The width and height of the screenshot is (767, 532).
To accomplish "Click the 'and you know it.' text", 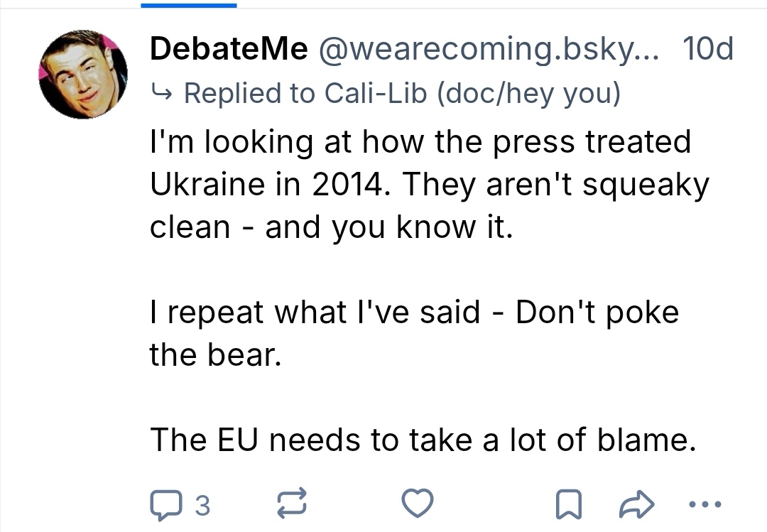I will [x=388, y=227].
